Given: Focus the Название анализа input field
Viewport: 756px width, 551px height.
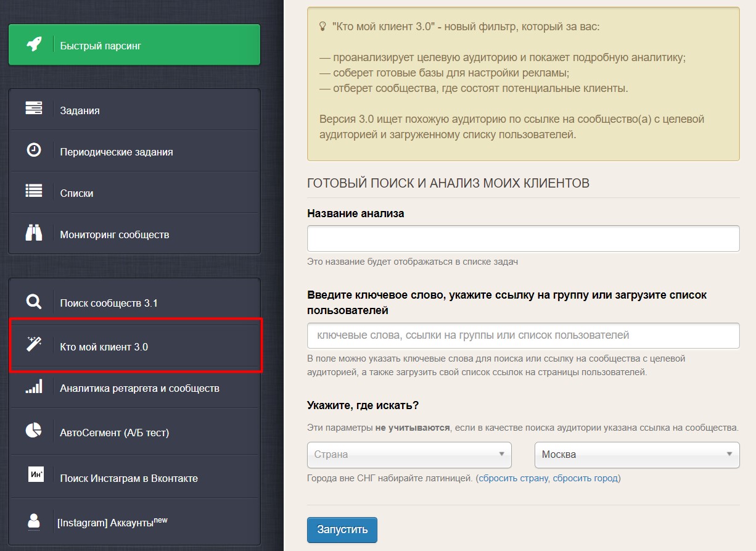Looking at the screenshot, I should point(523,238).
